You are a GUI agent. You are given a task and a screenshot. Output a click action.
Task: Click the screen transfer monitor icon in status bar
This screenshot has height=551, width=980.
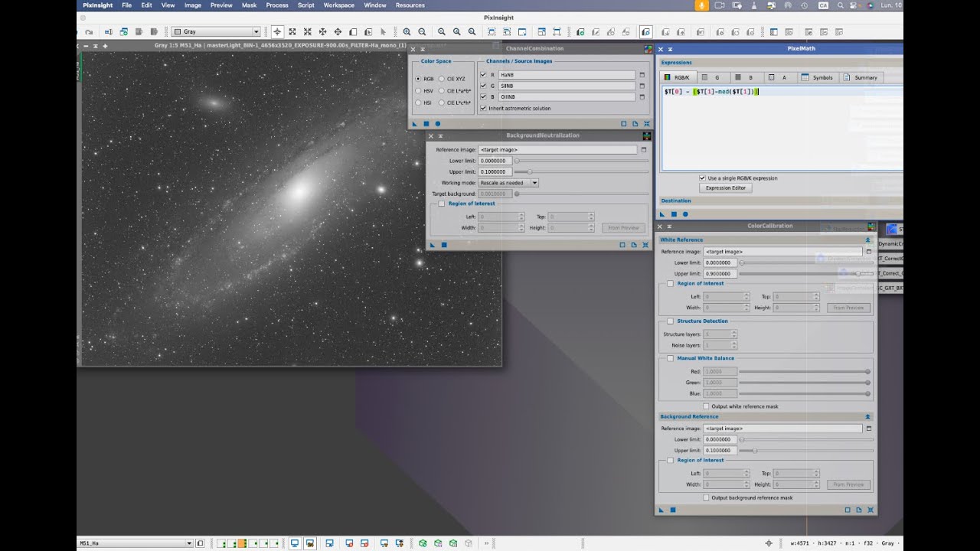[x=294, y=543]
